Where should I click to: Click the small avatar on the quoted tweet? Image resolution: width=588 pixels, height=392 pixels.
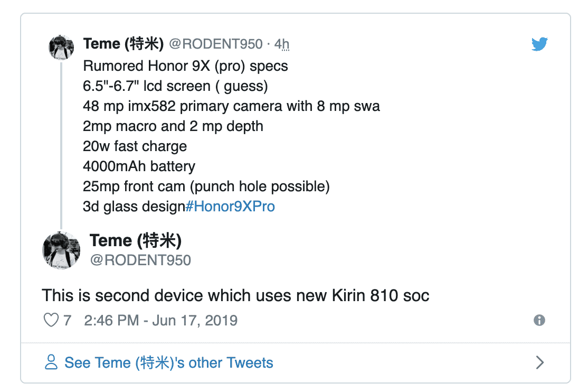point(61,48)
